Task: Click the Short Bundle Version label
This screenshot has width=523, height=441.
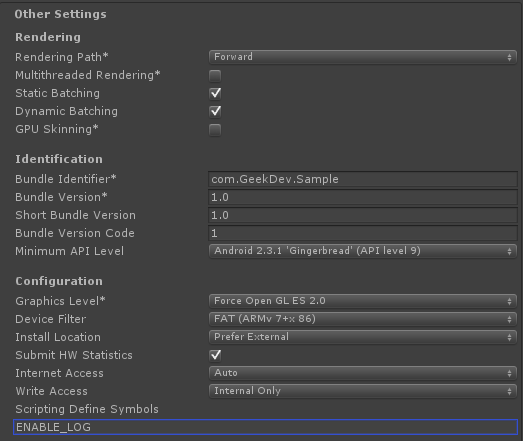Action: [75, 215]
